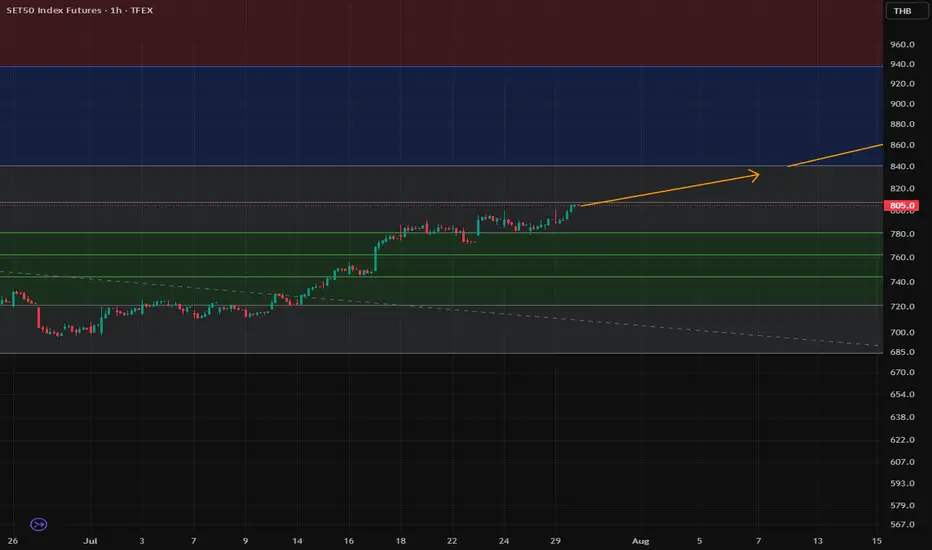Viewport: 932px width, 550px height.
Task: Click the 638.0 price axis label
Action: 902,417
